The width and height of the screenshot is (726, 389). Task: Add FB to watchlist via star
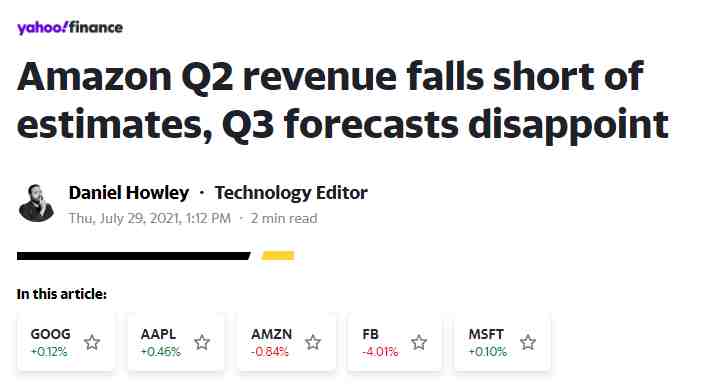pyautogui.click(x=419, y=343)
